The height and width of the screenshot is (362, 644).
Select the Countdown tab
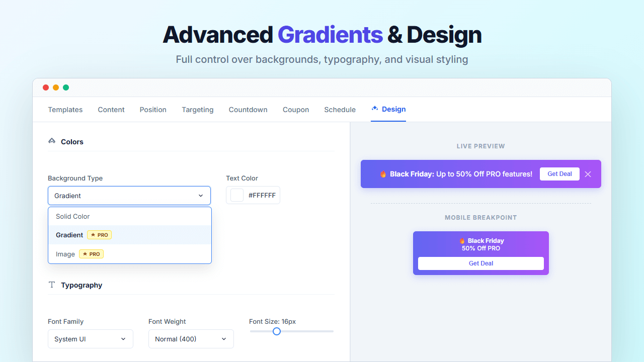tap(248, 110)
